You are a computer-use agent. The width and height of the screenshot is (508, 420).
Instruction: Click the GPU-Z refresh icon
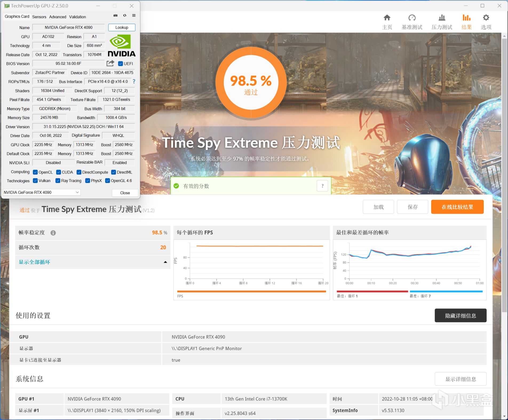(125, 15)
